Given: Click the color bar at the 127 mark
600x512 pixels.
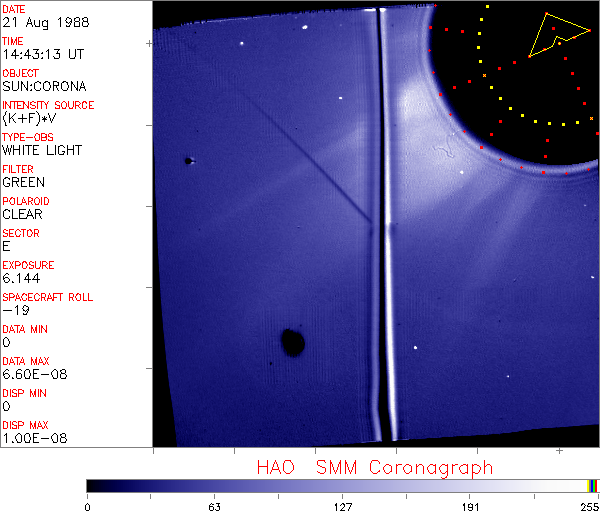Looking at the screenshot, I should [342, 485].
